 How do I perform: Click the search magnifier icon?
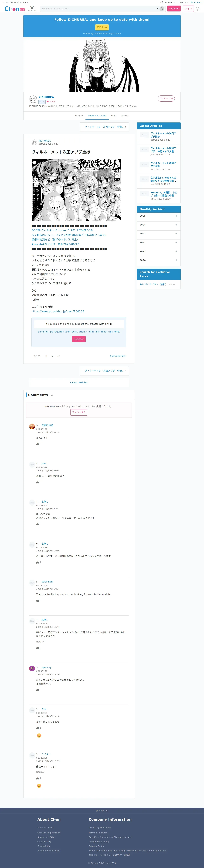(x=162, y=9)
